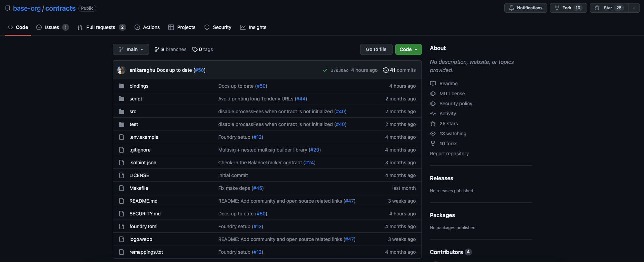
Task: Click the src folder icon
Action: pyautogui.click(x=121, y=111)
